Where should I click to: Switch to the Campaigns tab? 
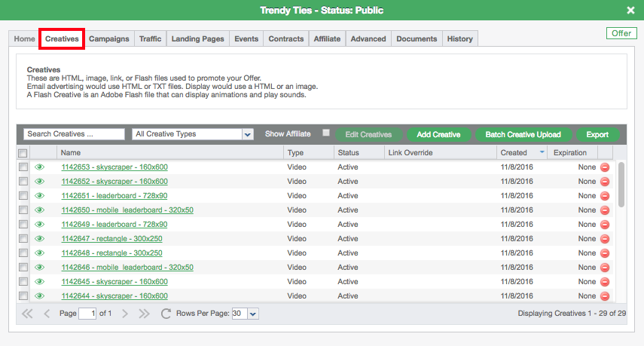click(x=108, y=38)
